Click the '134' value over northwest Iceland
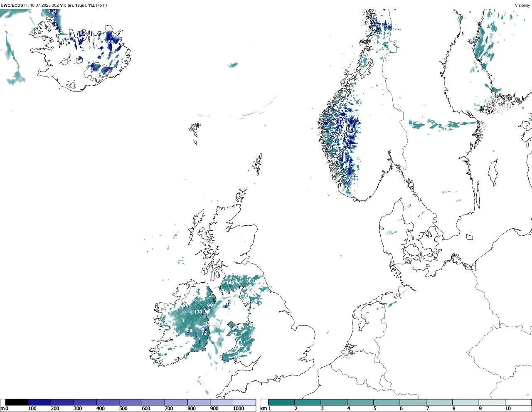Image resolution: width=532 pixels, height=412 pixels. [x=53, y=11]
